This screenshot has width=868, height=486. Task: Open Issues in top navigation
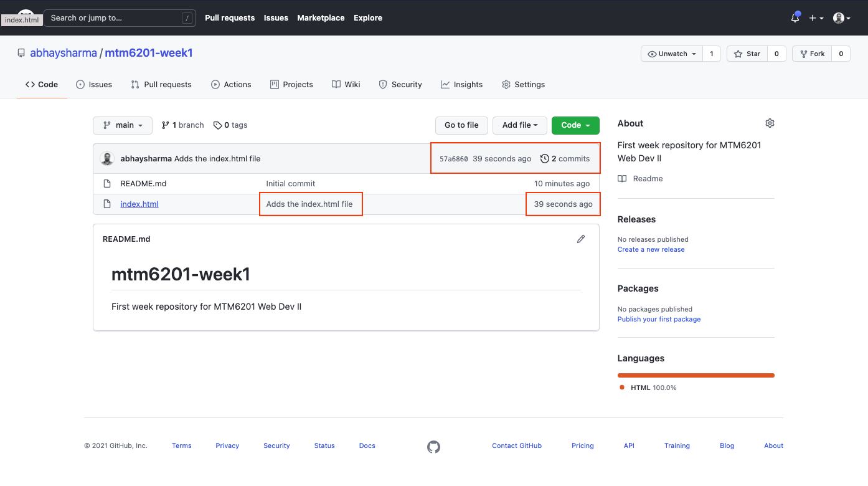click(x=276, y=18)
